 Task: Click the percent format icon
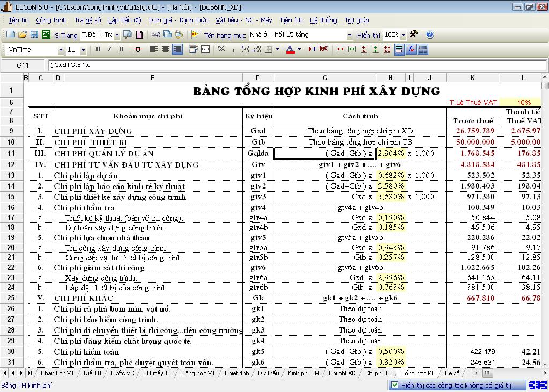click(221, 50)
